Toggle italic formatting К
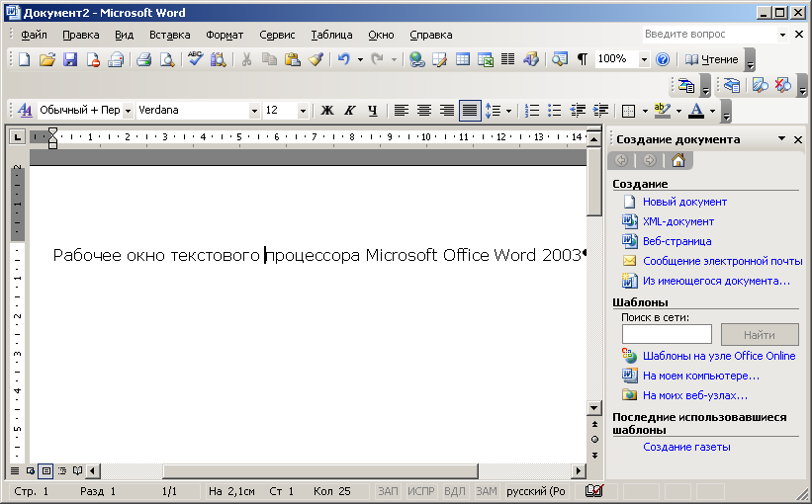The height and width of the screenshot is (504, 812). [x=349, y=111]
